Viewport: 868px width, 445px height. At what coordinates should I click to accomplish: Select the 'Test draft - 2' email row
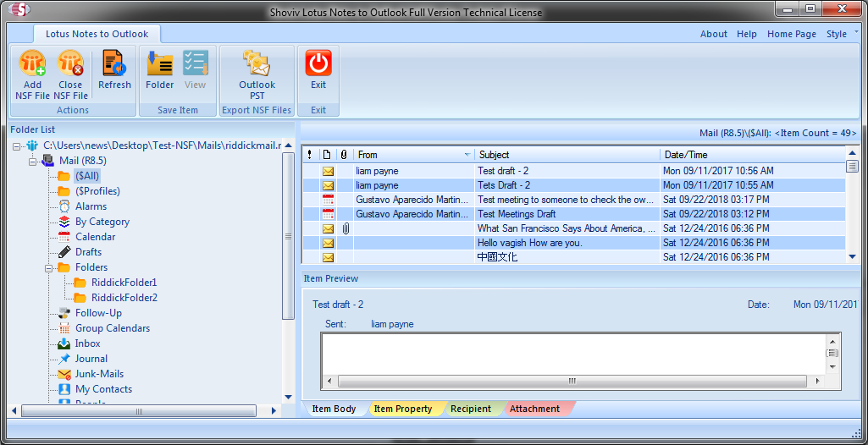click(x=574, y=171)
